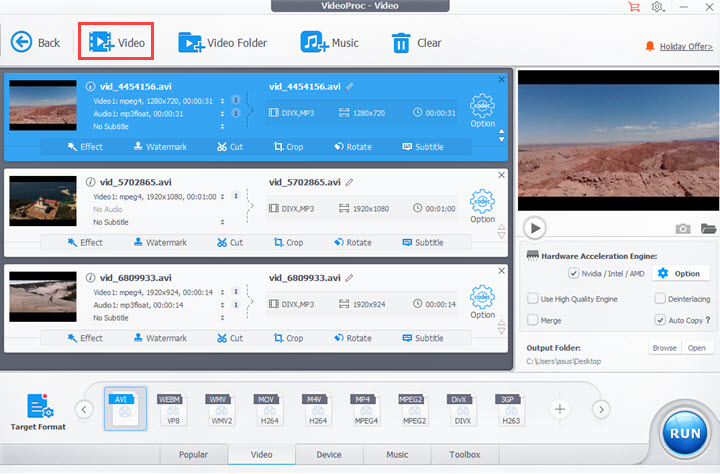Open Target Format settings

[38, 412]
